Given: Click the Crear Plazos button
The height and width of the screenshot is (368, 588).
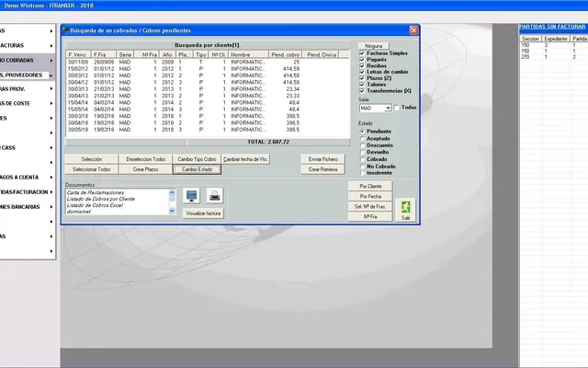Looking at the screenshot, I should coord(145,169).
